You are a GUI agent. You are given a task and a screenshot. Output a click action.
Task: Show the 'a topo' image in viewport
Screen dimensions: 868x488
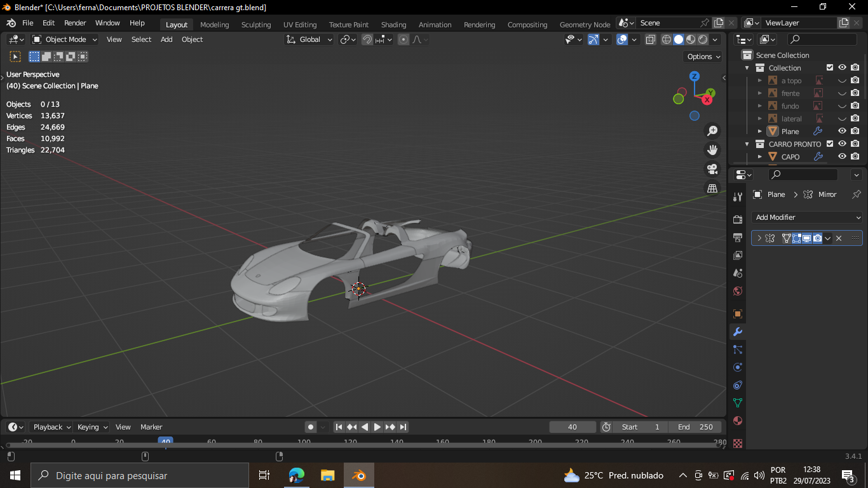coord(842,81)
